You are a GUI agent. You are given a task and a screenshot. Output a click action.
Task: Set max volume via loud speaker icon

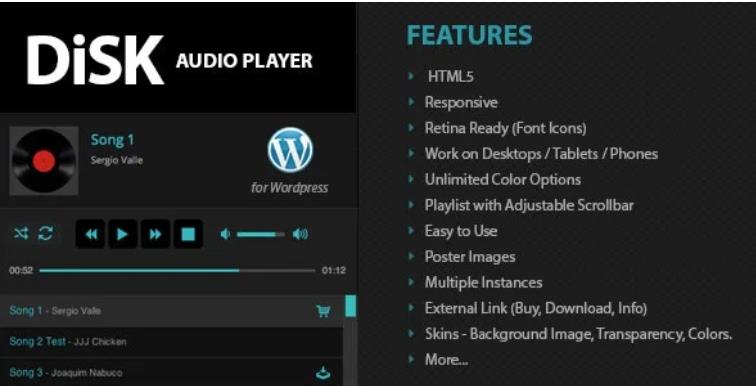point(300,235)
